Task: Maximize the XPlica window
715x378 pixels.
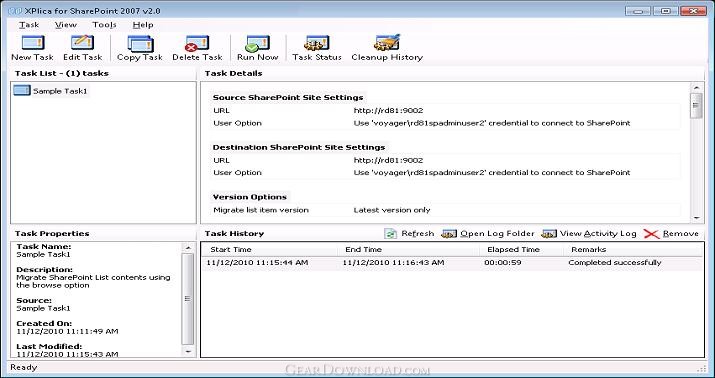Action: coord(666,11)
